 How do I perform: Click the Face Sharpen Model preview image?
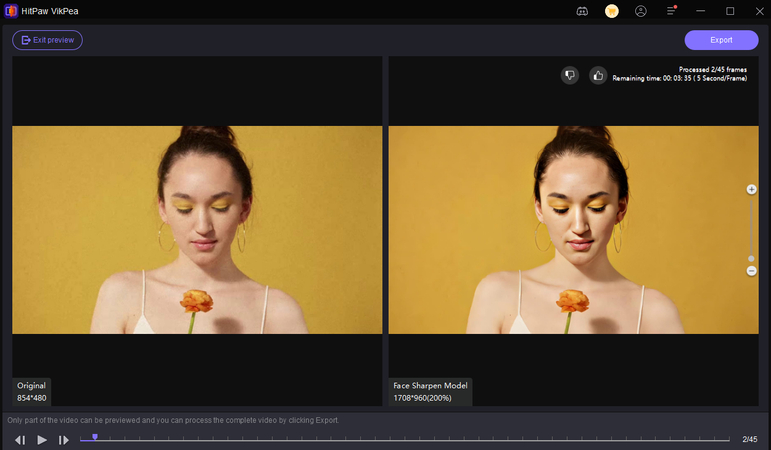tap(573, 230)
